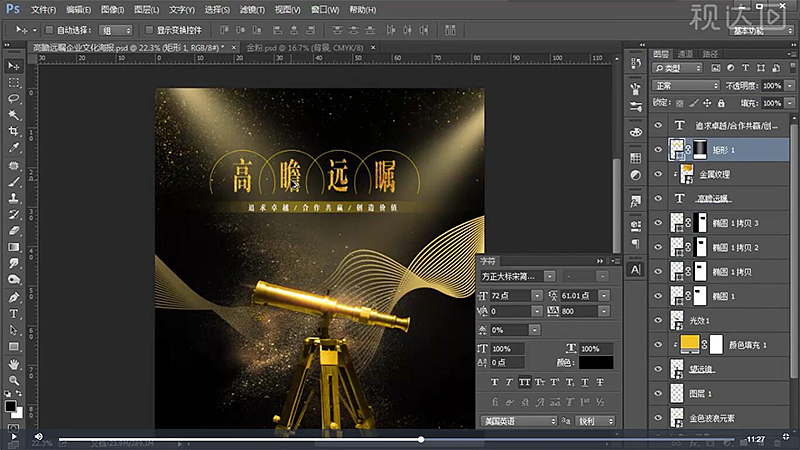Viewport: 800px width, 450px height.
Task: Click the faux bold T button
Action: coord(494,383)
